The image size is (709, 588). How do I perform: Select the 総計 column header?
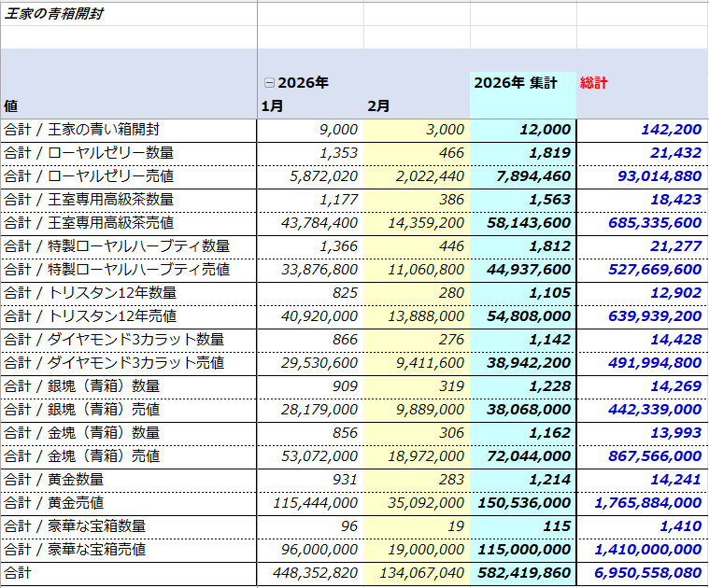click(594, 83)
